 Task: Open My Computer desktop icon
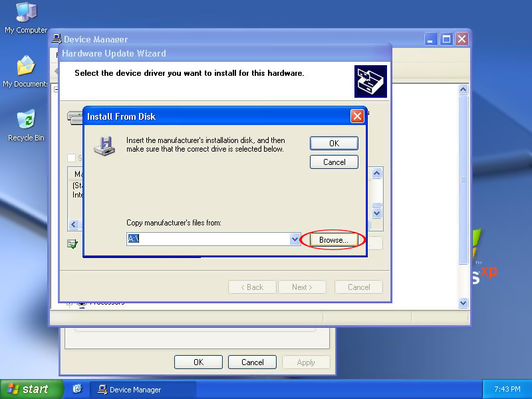pyautogui.click(x=26, y=18)
